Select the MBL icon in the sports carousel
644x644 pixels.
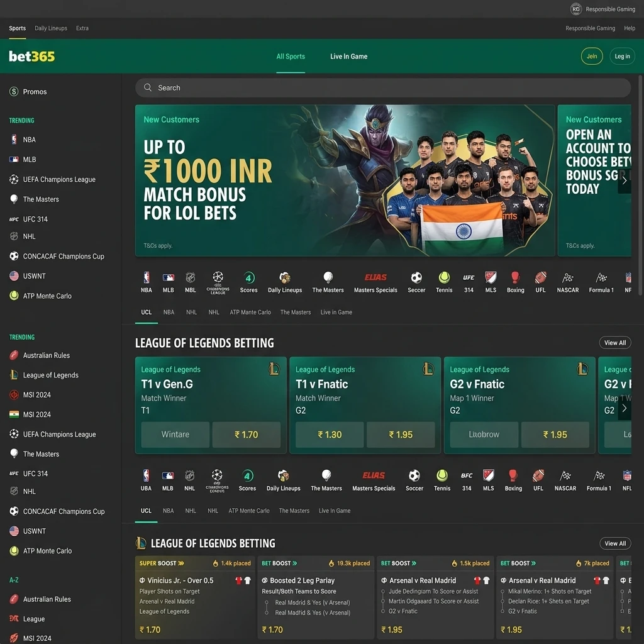[x=190, y=282]
